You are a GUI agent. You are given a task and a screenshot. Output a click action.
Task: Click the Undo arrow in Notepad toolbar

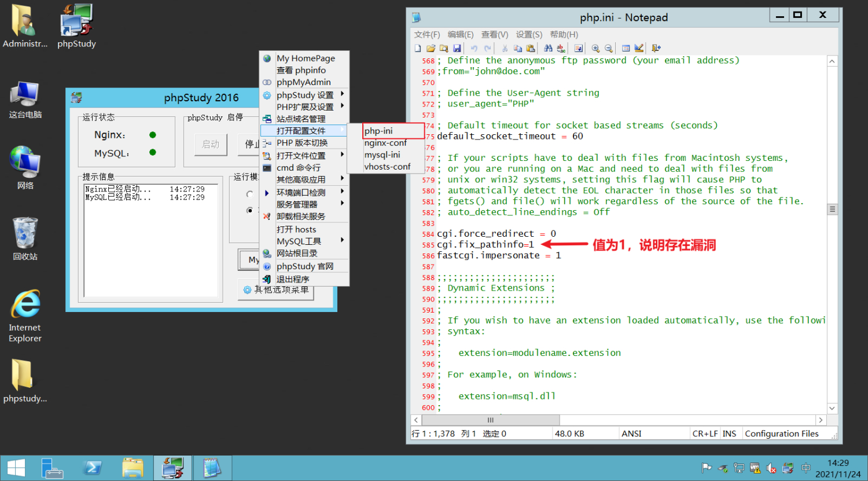[474, 48]
